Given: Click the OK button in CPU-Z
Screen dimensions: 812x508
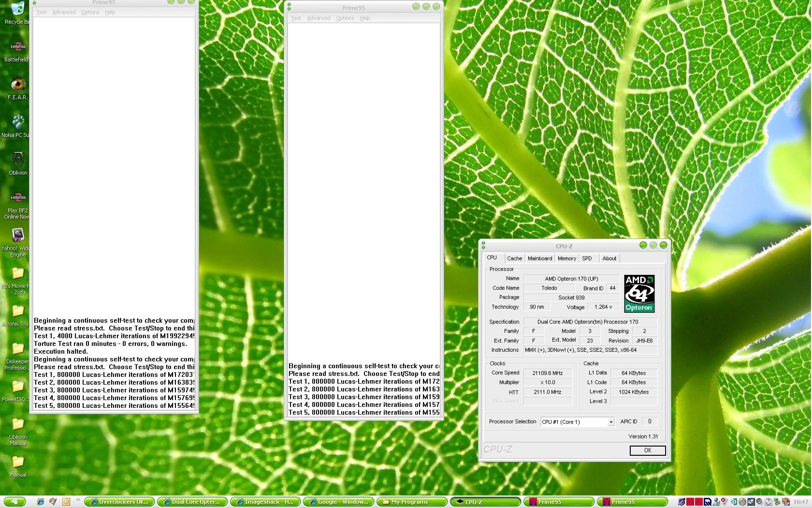Looking at the screenshot, I should 648,450.
